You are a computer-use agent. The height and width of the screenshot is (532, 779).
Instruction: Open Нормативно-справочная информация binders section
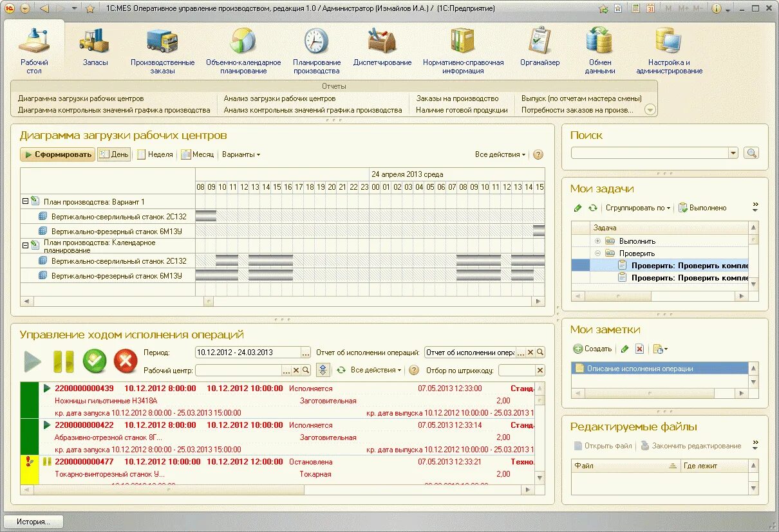pyautogui.click(x=463, y=51)
